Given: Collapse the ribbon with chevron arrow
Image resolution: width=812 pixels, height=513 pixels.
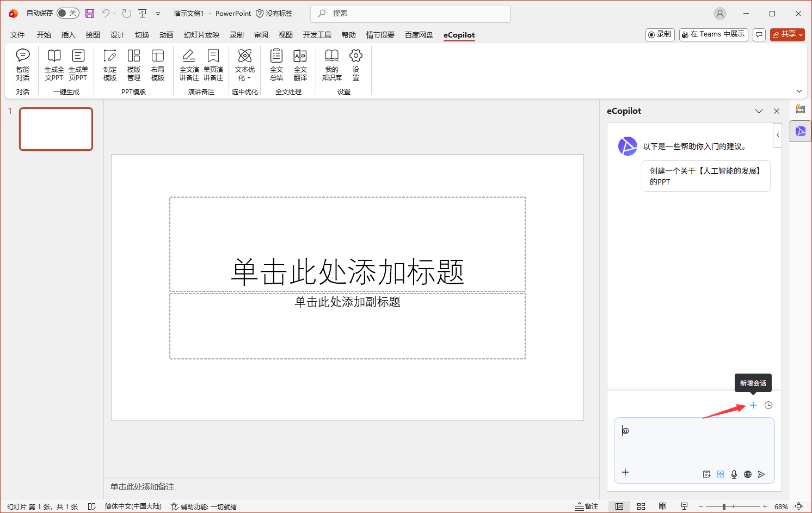Looking at the screenshot, I should [x=799, y=91].
